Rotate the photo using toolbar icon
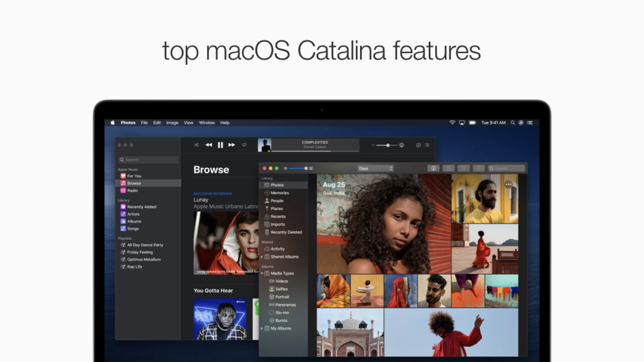Screen dimensions: 644x362 click(x=478, y=168)
